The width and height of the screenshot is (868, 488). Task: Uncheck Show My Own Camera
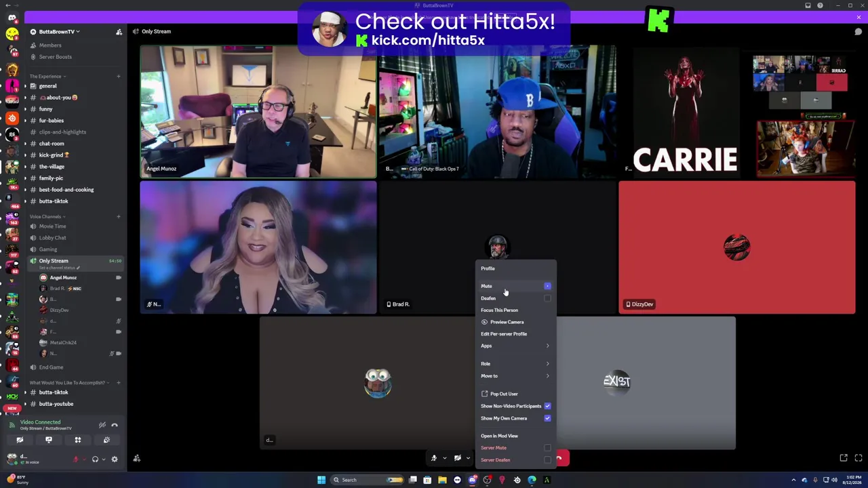pyautogui.click(x=547, y=418)
